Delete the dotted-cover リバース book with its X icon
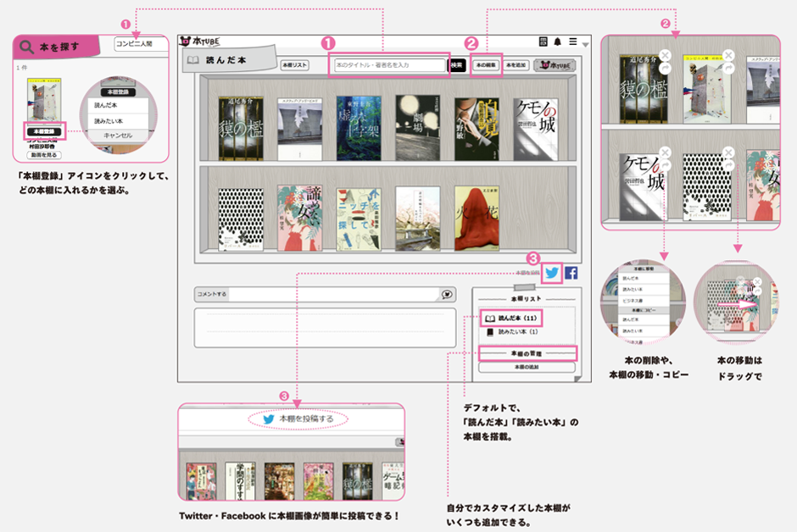Viewport: 797px width, 532px height. (728, 152)
